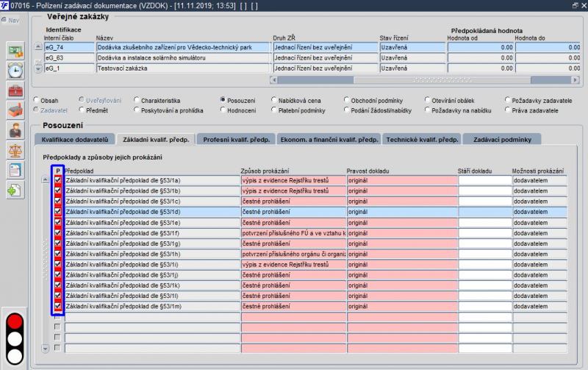The width and height of the screenshot is (588, 370).
Task: Click the money and coins sidebar icon
Action: click(15, 51)
